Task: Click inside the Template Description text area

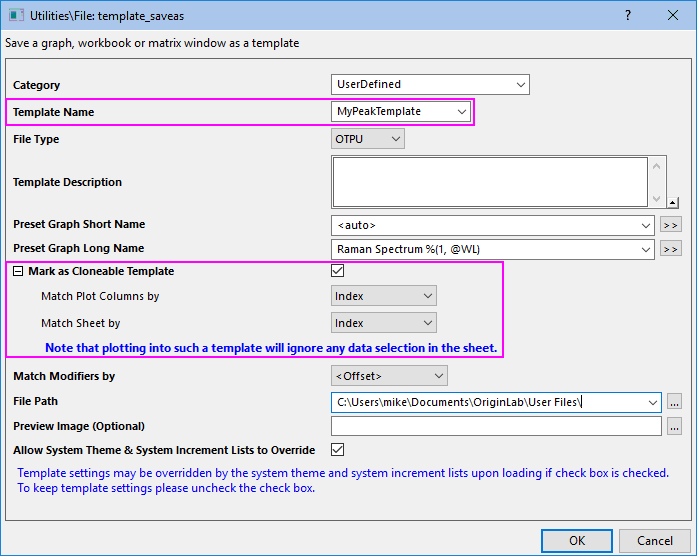Action: click(x=490, y=181)
